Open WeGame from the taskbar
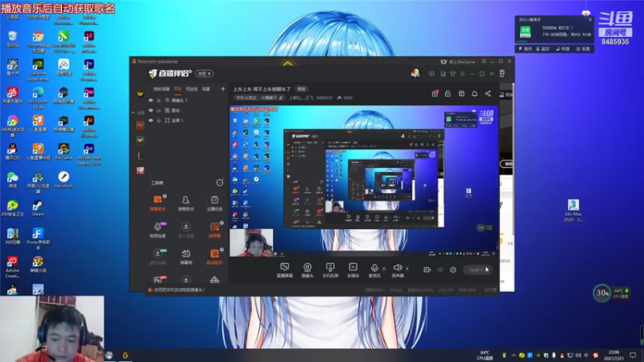644x362 pixels. 126,356
